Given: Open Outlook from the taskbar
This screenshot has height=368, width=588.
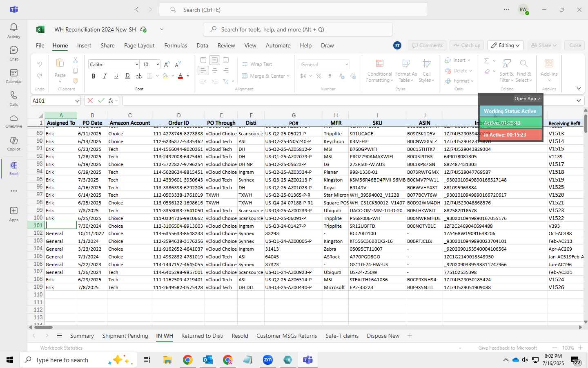Looking at the screenshot, I should (207, 360).
